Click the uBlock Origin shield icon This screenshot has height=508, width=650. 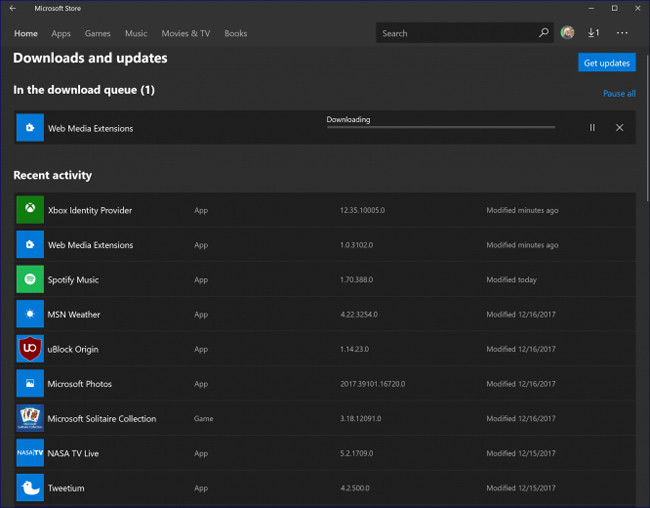click(30, 349)
